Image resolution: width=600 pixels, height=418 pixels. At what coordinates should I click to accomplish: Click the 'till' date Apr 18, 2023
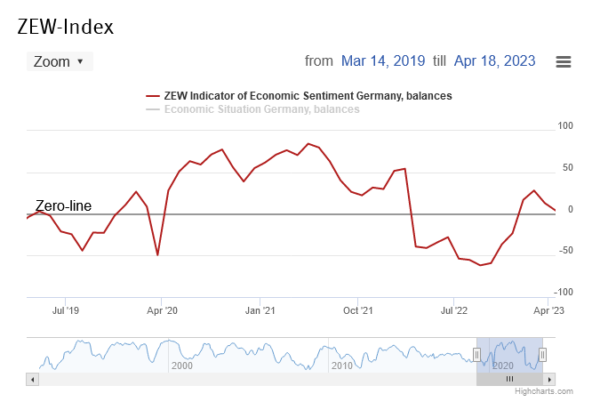[x=495, y=61]
